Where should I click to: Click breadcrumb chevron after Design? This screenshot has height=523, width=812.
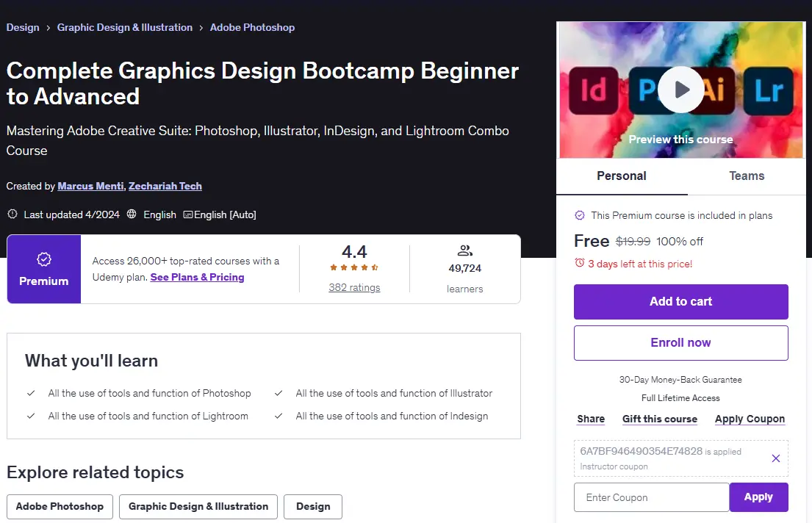[x=48, y=28]
